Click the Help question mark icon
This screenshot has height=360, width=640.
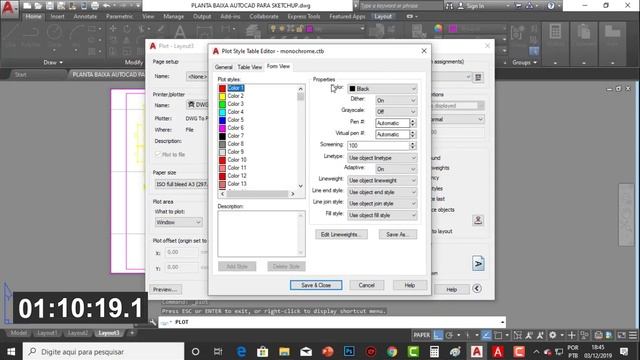coord(551,6)
